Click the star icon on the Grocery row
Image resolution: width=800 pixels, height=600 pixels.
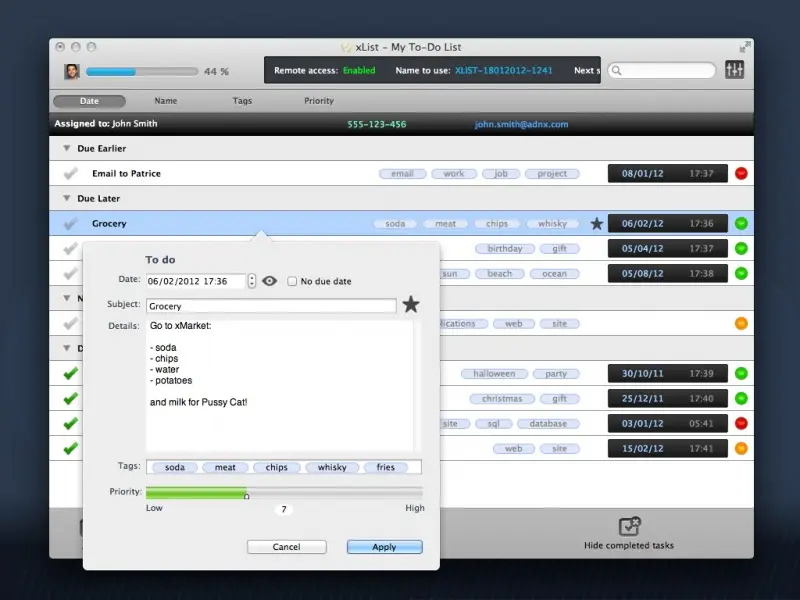[596, 223]
